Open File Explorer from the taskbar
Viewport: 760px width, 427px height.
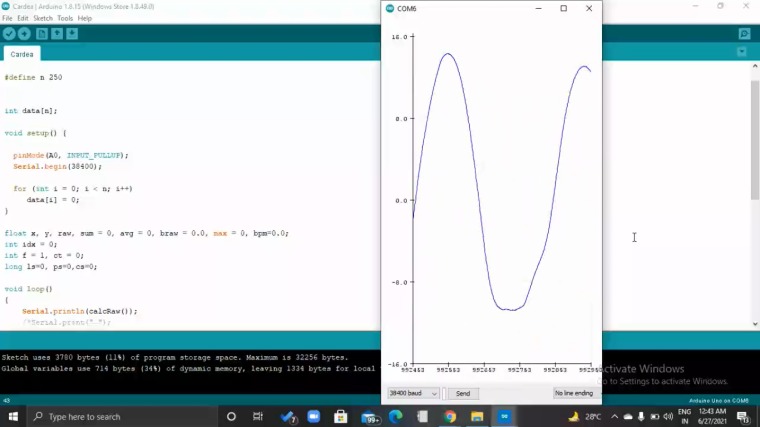coord(477,416)
